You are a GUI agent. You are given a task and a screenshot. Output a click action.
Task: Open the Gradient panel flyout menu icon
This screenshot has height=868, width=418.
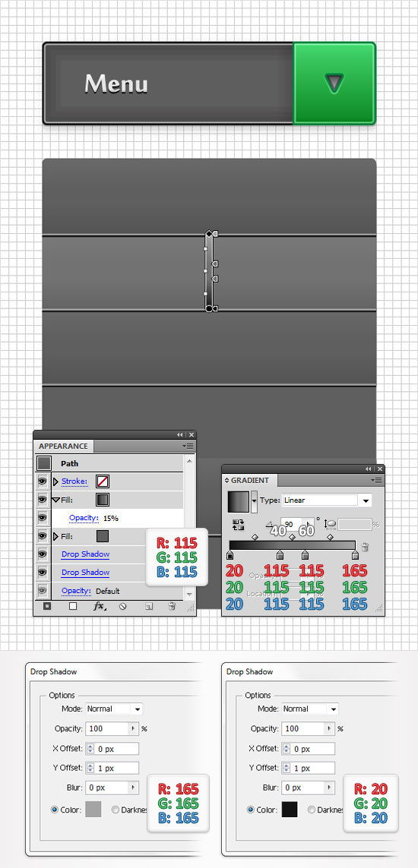(x=376, y=481)
